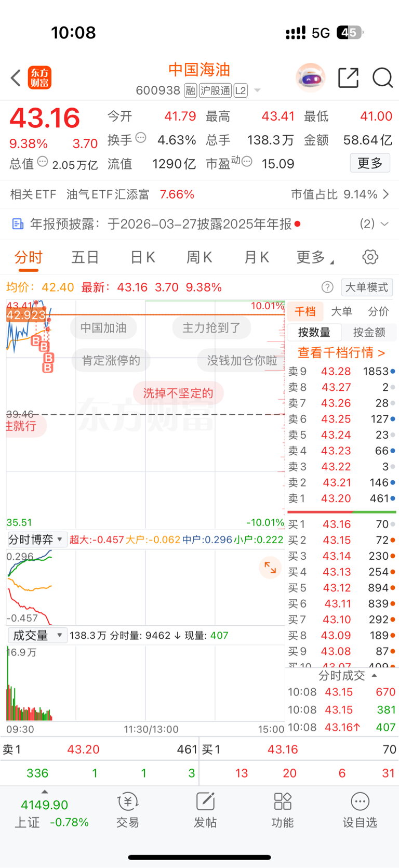
Task: Tap the 肯定涨停的 comment bubble
Action: (111, 361)
